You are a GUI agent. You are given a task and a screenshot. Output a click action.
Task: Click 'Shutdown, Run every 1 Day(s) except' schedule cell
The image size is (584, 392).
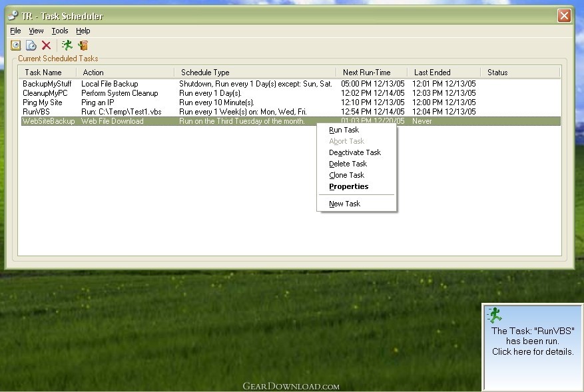[x=256, y=84]
